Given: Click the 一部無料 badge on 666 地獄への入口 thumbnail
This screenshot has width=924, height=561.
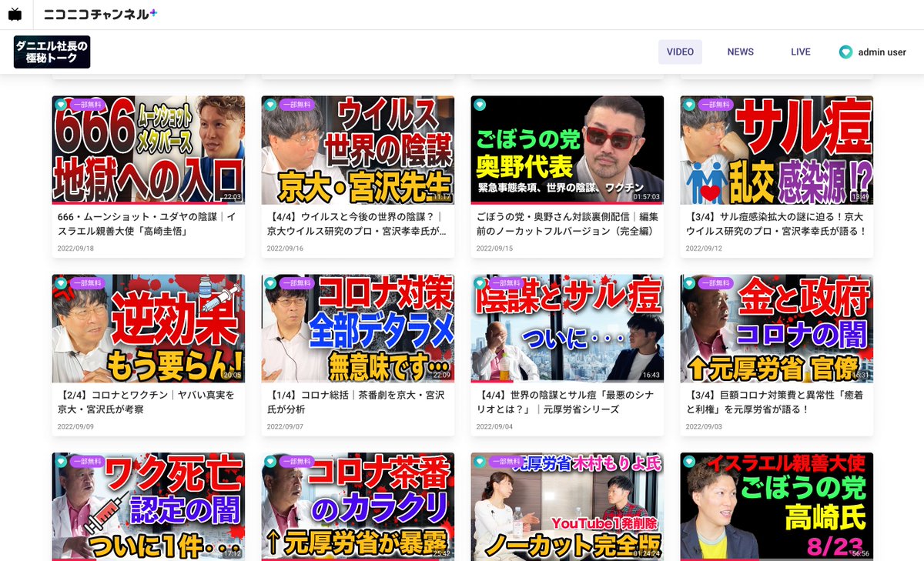Looking at the screenshot, I should click(x=86, y=105).
